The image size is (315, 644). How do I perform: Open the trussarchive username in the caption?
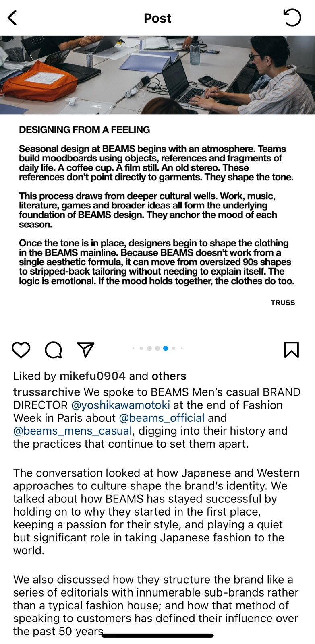point(47,392)
